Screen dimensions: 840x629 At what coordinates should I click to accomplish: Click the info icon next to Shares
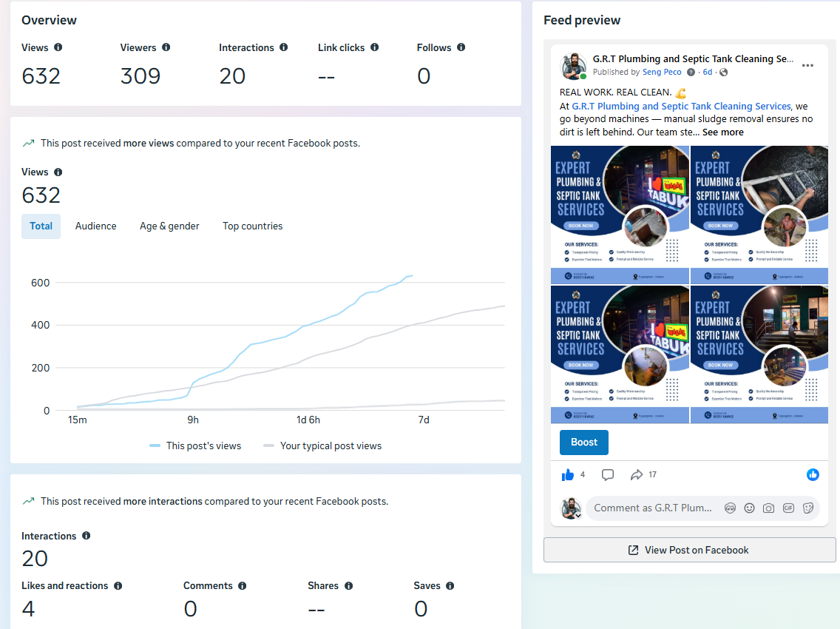click(349, 586)
